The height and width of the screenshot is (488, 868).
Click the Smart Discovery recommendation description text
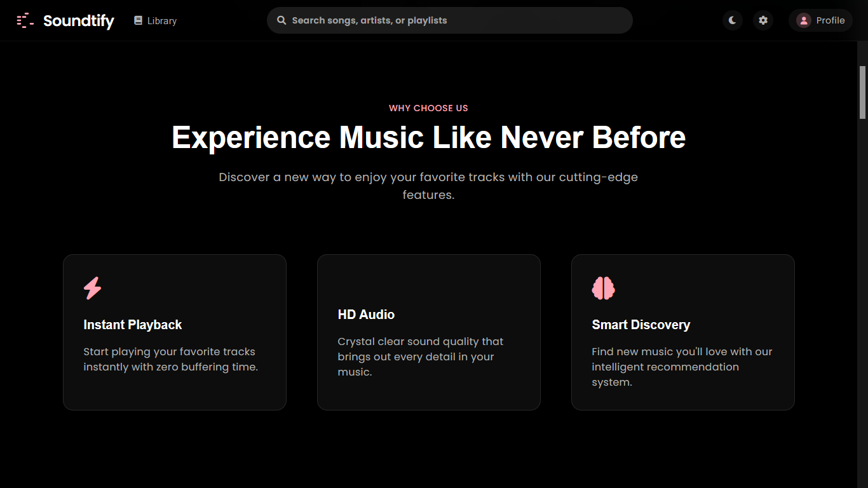pos(682,367)
